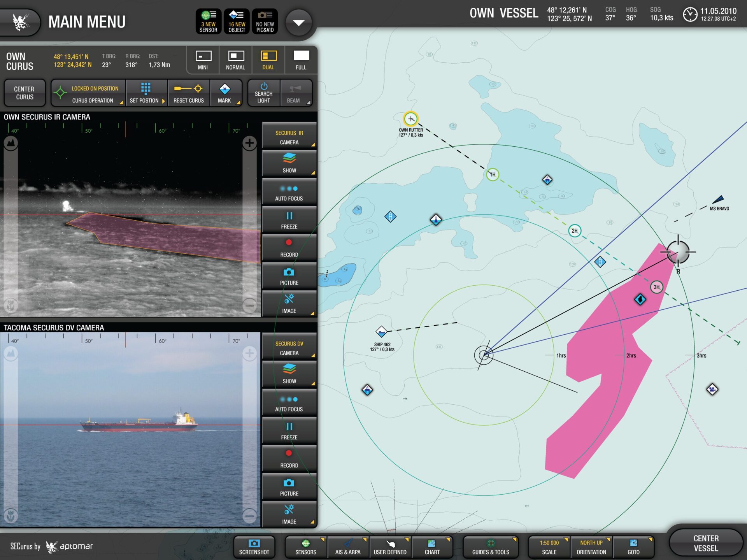Select own vessel position marker on chart
The width and height of the screenshot is (747, 560).
pyautogui.click(x=484, y=355)
